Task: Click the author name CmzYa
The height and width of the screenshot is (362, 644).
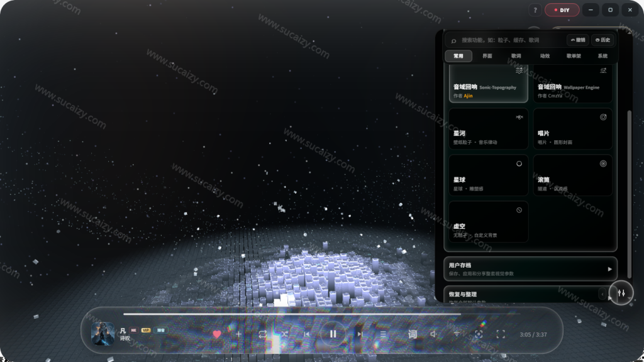Action: (x=555, y=96)
